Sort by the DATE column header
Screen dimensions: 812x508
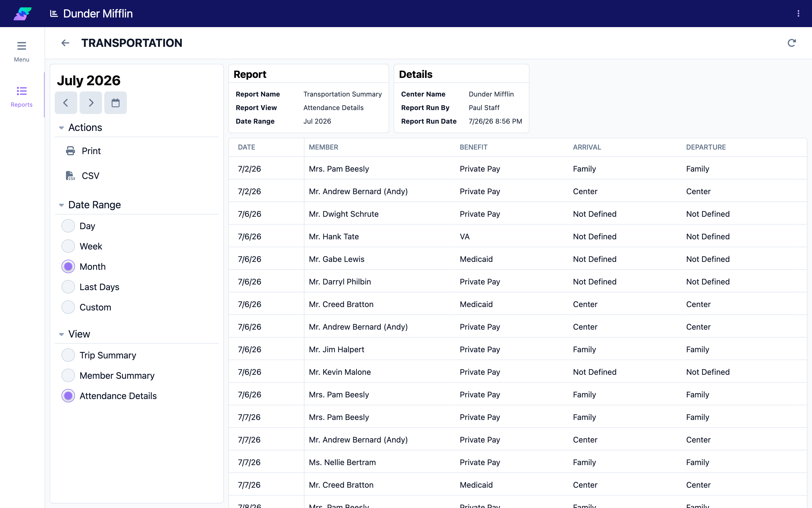(x=247, y=147)
